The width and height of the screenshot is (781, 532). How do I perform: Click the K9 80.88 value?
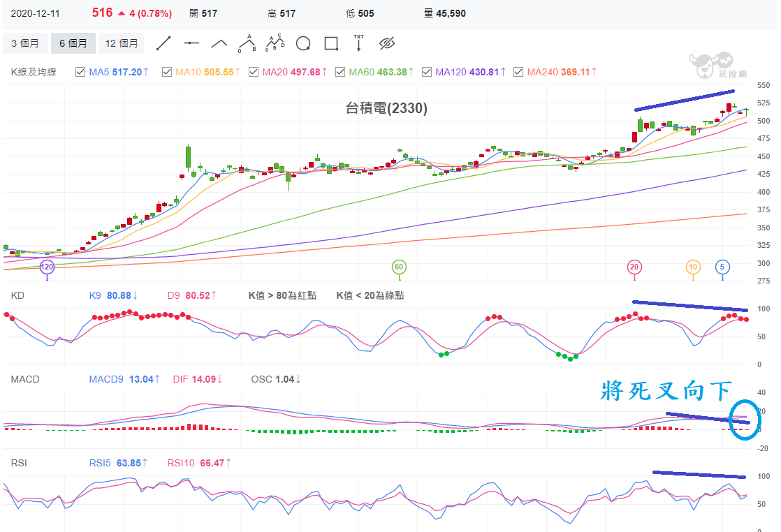(x=113, y=295)
